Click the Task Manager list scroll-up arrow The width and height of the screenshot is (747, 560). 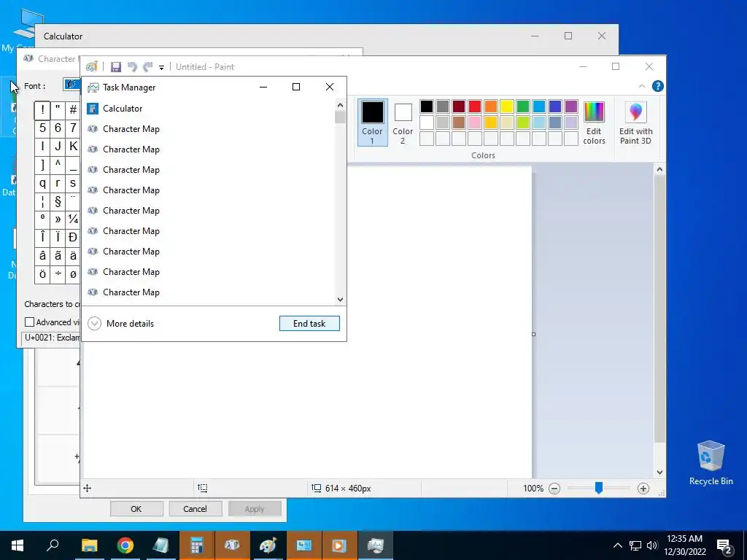tap(340, 105)
